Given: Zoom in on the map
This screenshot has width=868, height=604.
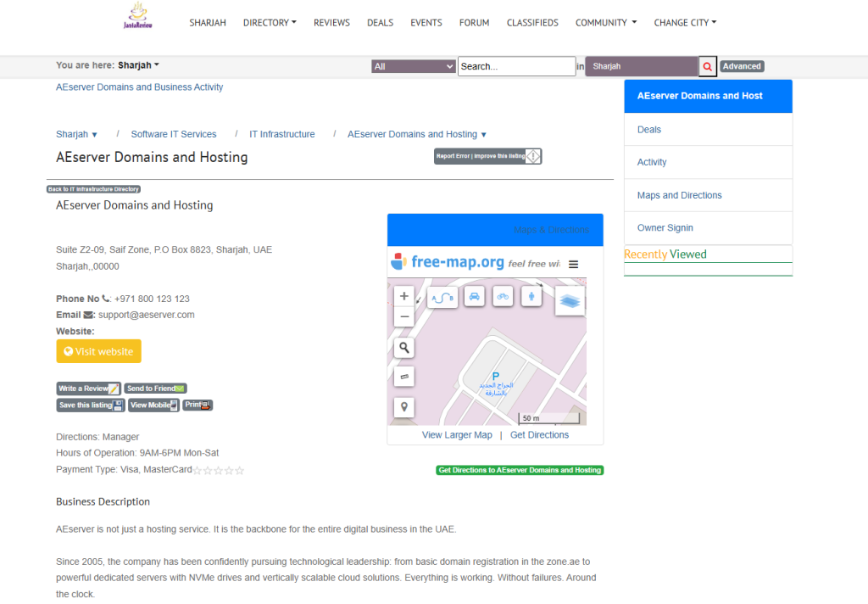Looking at the screenshot, I should 404,296.
